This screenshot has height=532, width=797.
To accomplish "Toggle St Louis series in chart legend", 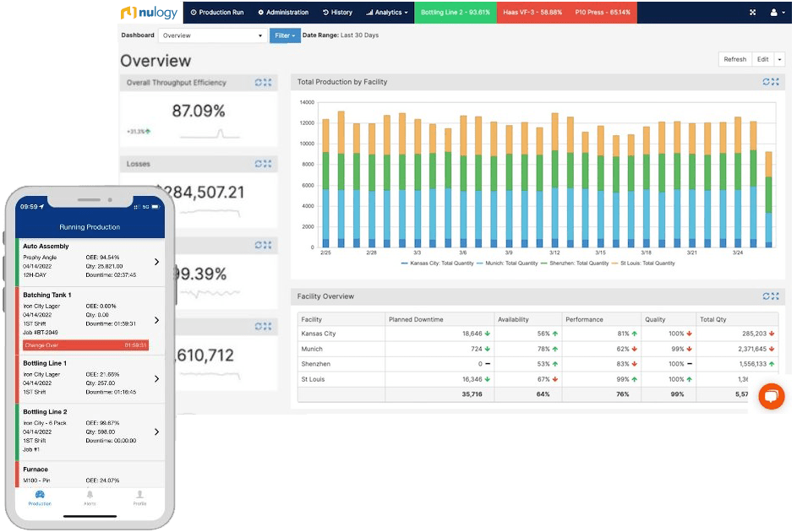I will click(643, 263).
